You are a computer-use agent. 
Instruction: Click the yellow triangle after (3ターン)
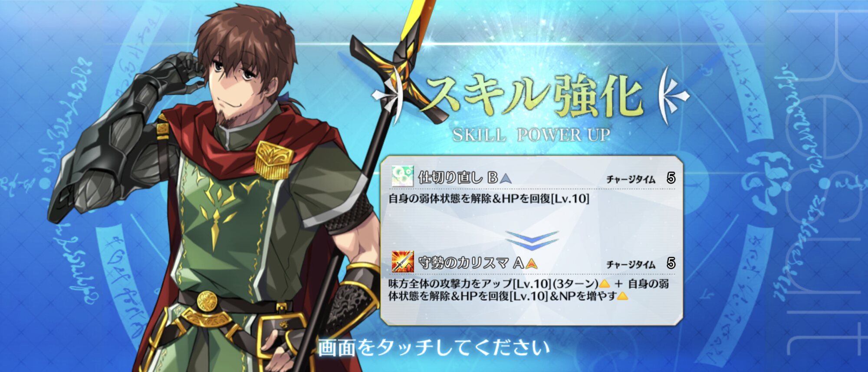pos(604,284)
